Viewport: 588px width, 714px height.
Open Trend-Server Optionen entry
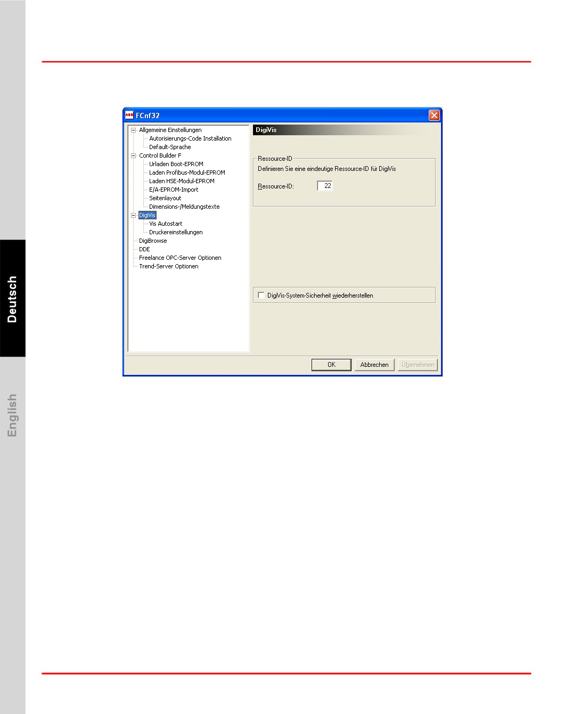click(x=169, y=266)
